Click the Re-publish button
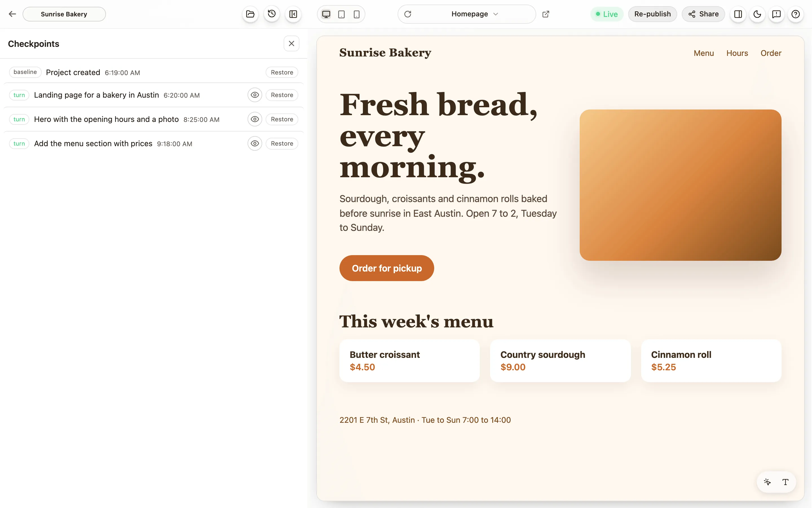 pos(652,14)
